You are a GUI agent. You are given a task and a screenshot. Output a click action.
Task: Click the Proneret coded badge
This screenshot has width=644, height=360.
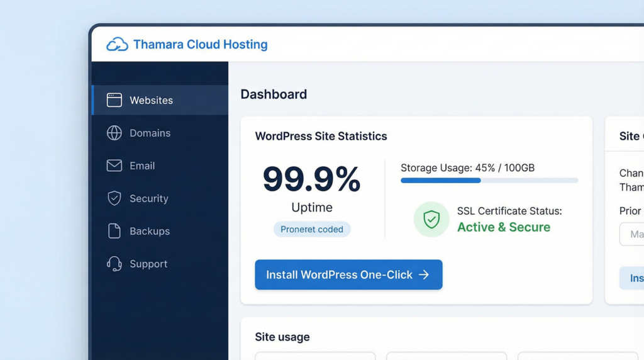coord(312,229)
